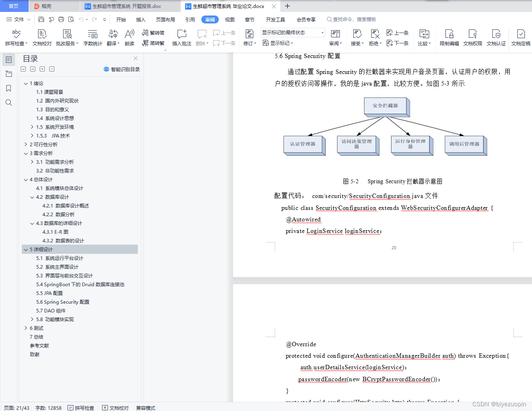Image resolution: width=532 pixels, height=411 pixels.
Task: Expand the '1.5 系统开发环境' node
Action: coord(32,127)
